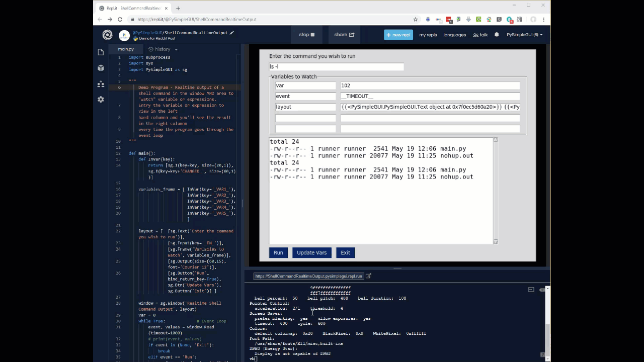Click the @PySimpleGUI user link in the header
Image resolution: width=644 pixels, height=362 pixels.
click(x=147, y=33)
